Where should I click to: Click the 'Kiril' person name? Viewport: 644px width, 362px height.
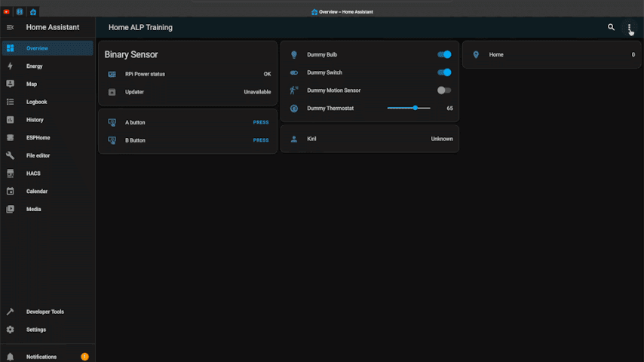pyautogui.click(x=311, y=139)
